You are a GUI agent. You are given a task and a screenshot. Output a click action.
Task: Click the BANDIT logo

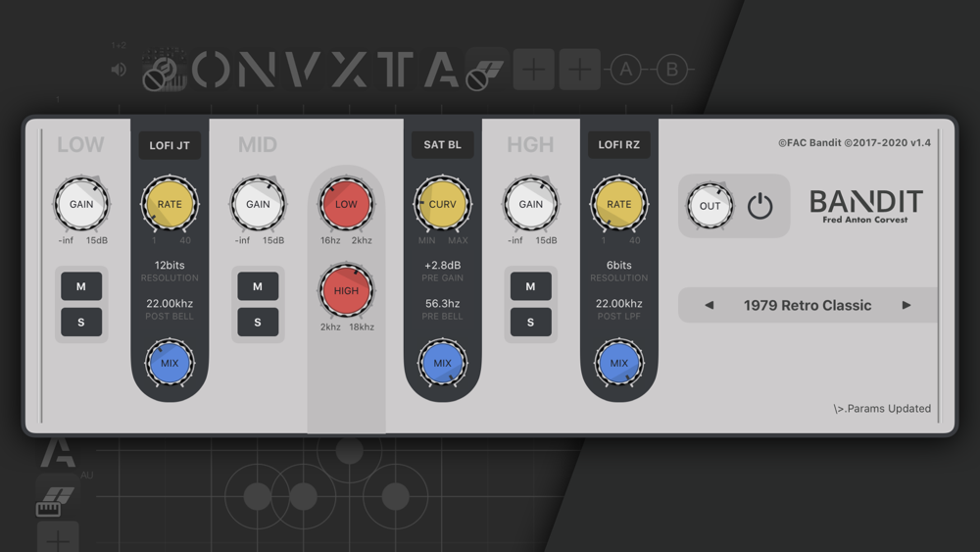pyautogui.click(x=866, y=206)
